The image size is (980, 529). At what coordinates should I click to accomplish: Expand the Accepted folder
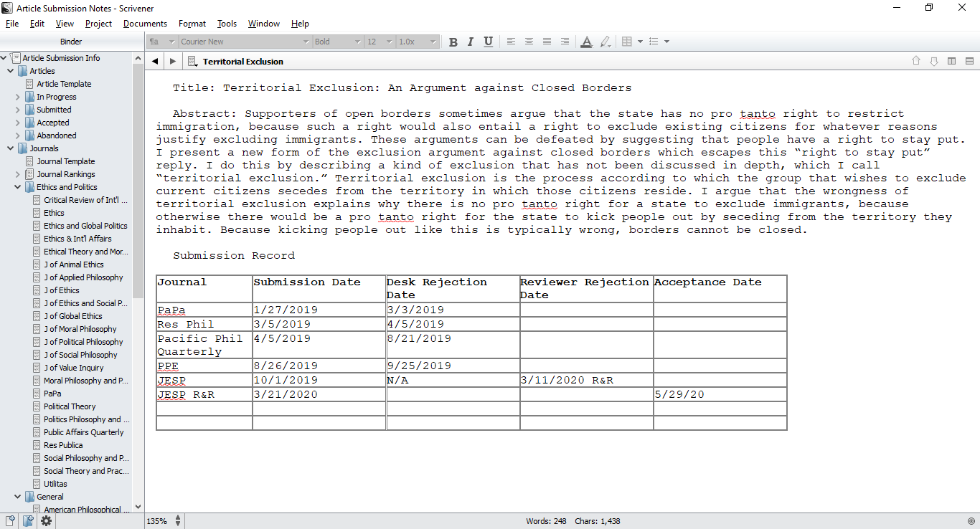(x=18, y=123)
